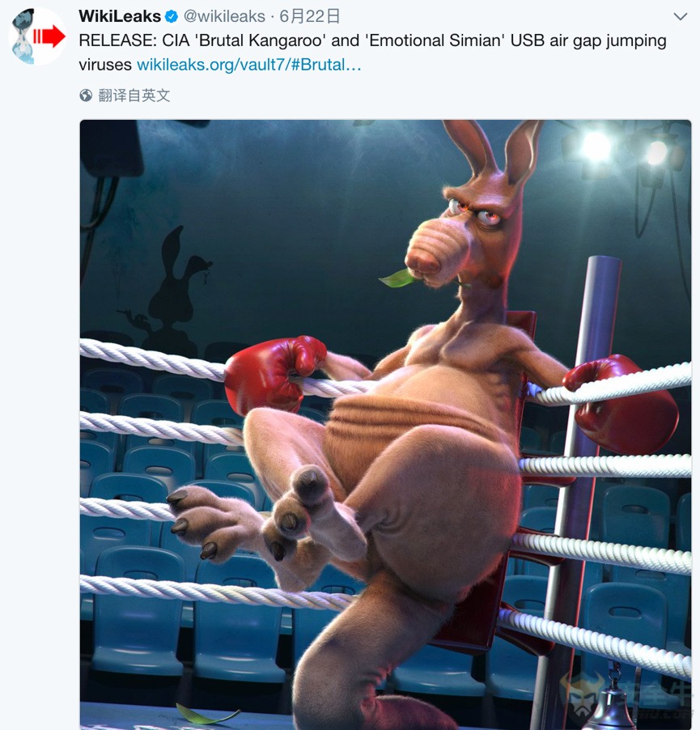Click the stadium spotlight in the image
The height and width of the screenshot is (730, 700).
click(x=596, y=145)
